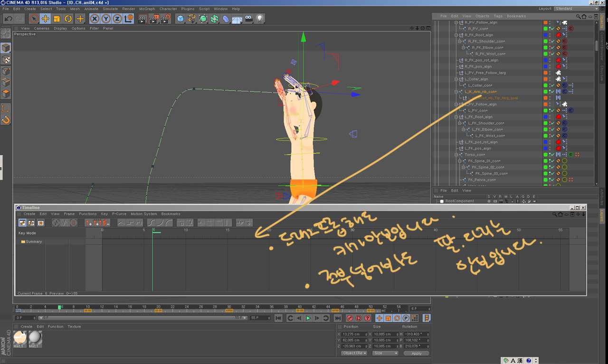Collapse the R_FK_Root_algn tree node
608x364 pixels.
456,35
